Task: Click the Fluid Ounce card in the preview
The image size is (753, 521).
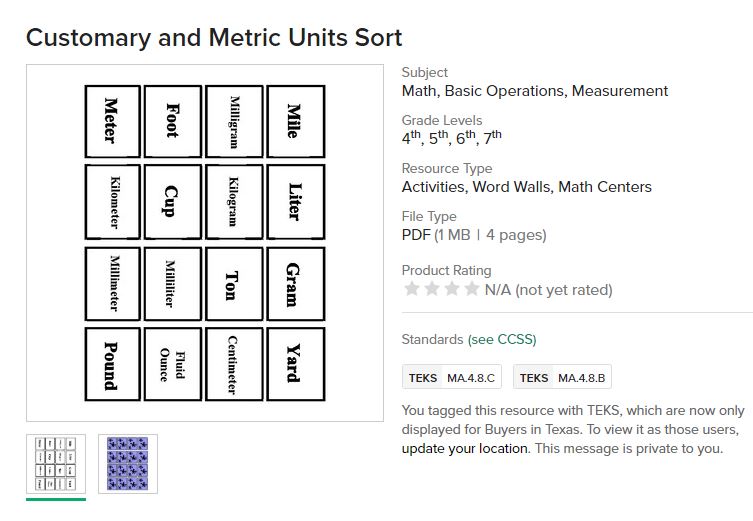Action: (x=172, y=366)
